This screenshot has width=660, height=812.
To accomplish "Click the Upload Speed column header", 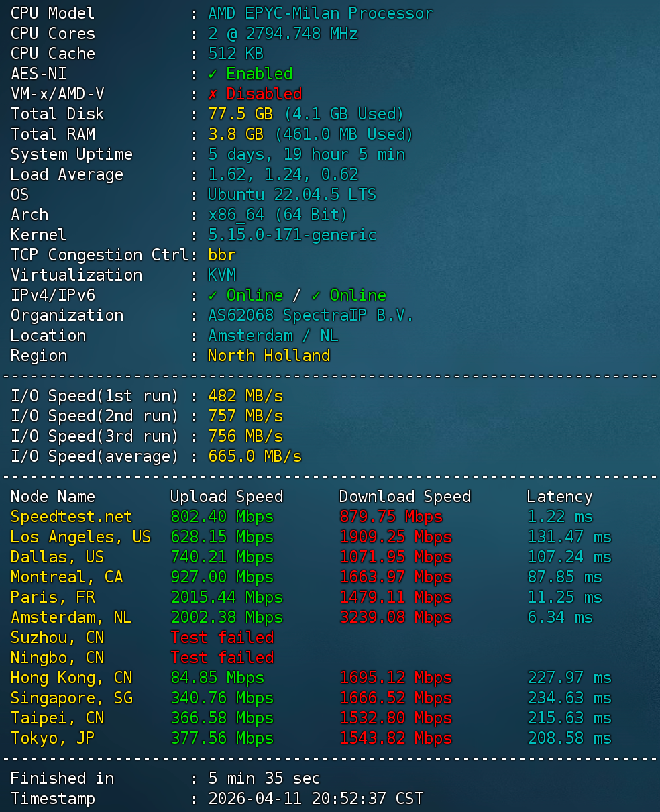I will pyautogui.click(x=227, y=497).
